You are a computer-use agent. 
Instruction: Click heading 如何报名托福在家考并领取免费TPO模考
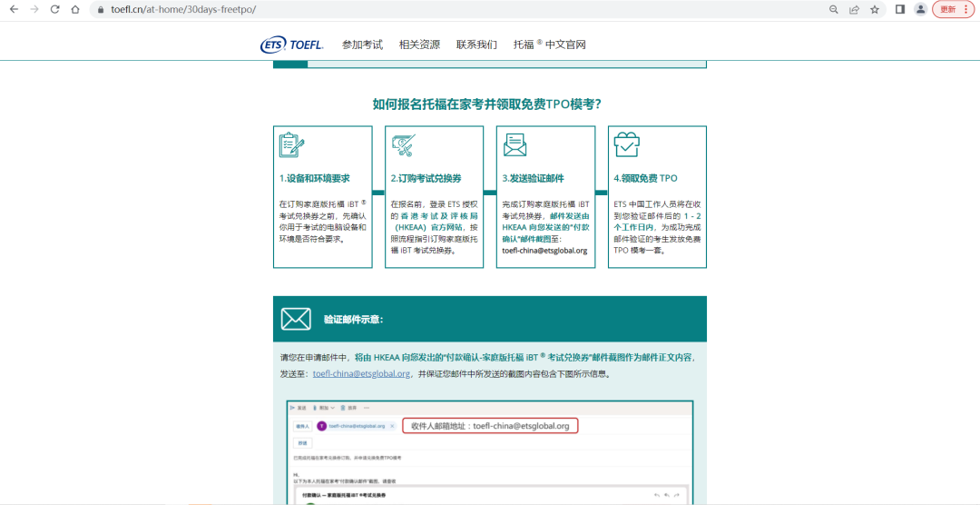pos(487,104)
